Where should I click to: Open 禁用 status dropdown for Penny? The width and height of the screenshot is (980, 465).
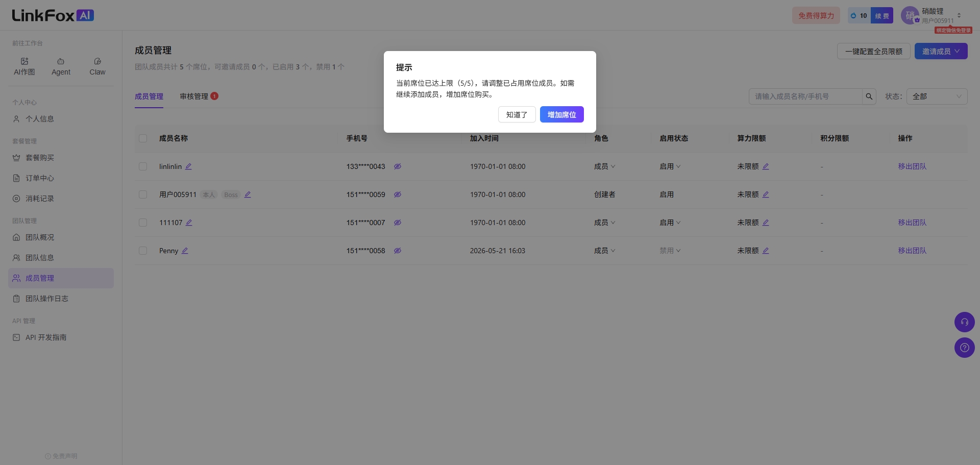[670, 251]
